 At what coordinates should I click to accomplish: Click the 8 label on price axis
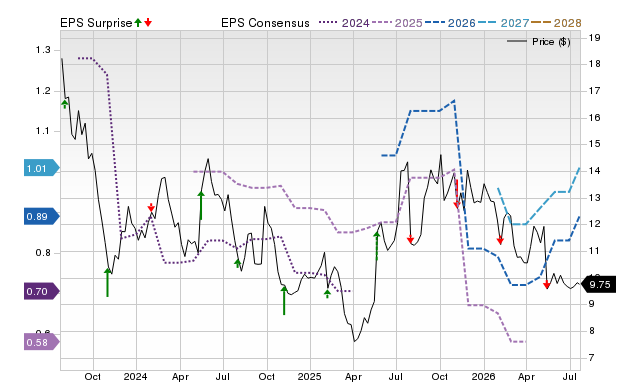click(591, 331)
